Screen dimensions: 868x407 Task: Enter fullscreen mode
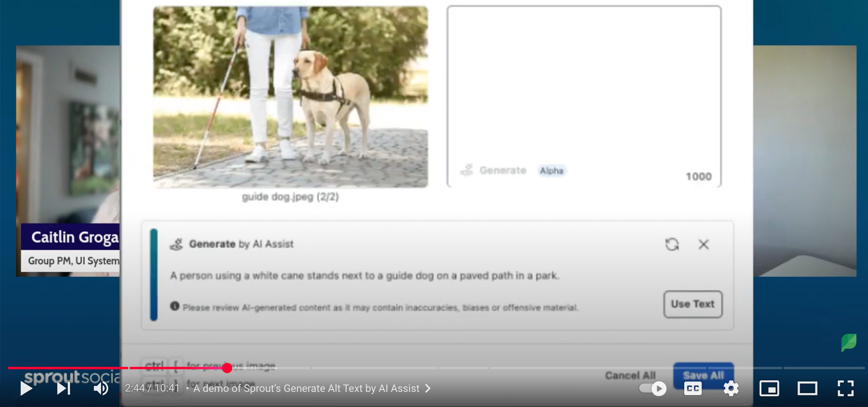click(845, 389)
